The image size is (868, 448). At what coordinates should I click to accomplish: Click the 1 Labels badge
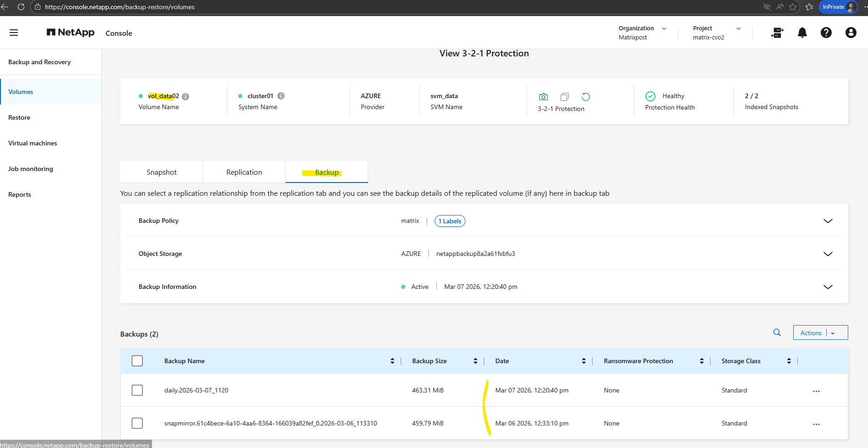(x=449, y=221)
